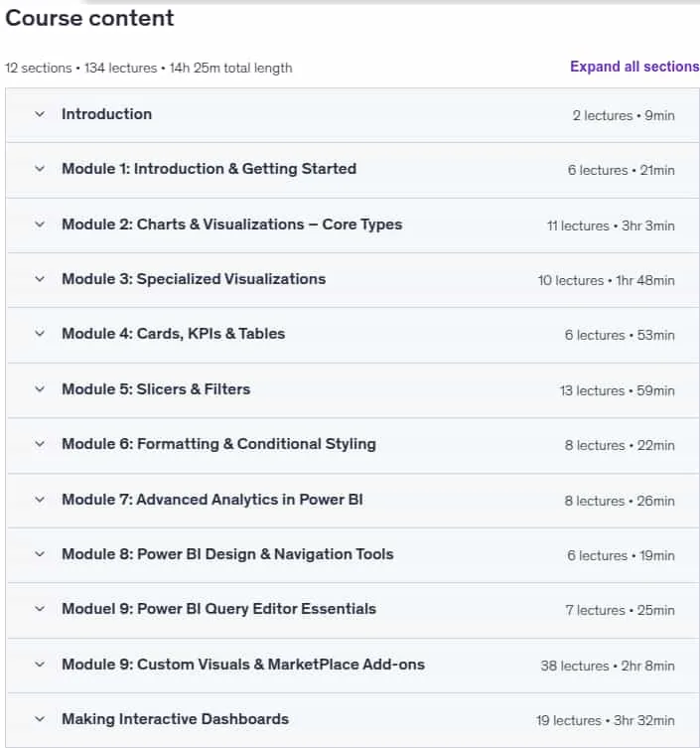Select Module 2: Charts & Visualizations title
The height and width of the screenshot is (748, 700).
(x=232, y=224)
